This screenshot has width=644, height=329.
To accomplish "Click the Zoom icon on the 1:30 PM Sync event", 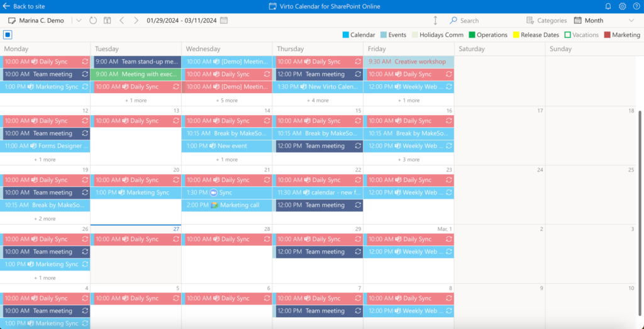I will (213, 192).
